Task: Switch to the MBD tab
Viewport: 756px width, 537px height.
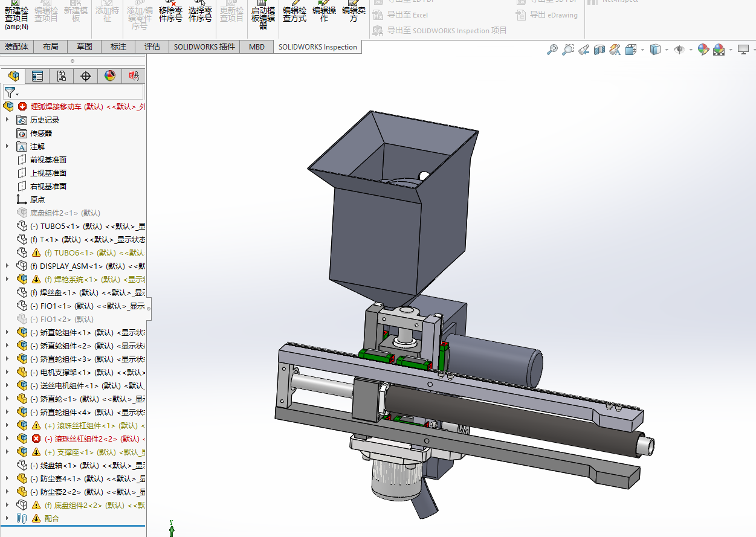Action: tap(257, 47)
